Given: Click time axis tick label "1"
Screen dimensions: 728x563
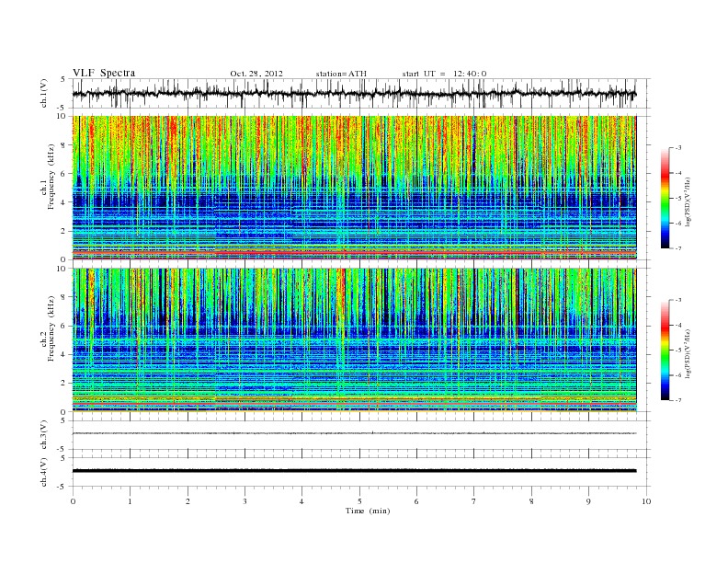Looking at the screenshot, I should pyautogui.click(x=130, y=501).
